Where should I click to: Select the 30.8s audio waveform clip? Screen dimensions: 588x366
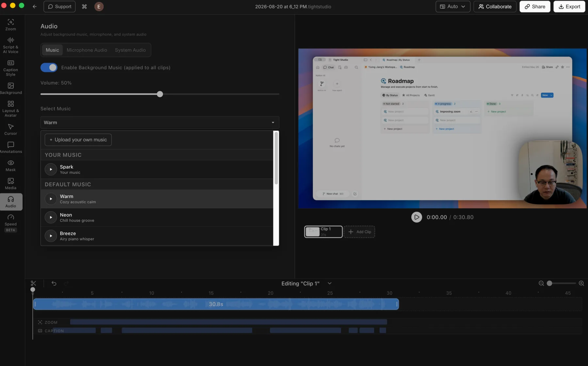(216, 304)
